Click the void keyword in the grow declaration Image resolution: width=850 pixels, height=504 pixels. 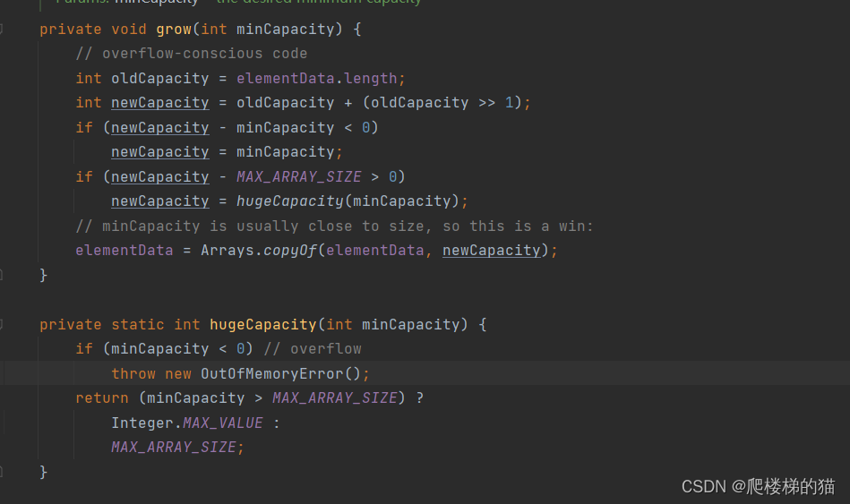(128, 30)
